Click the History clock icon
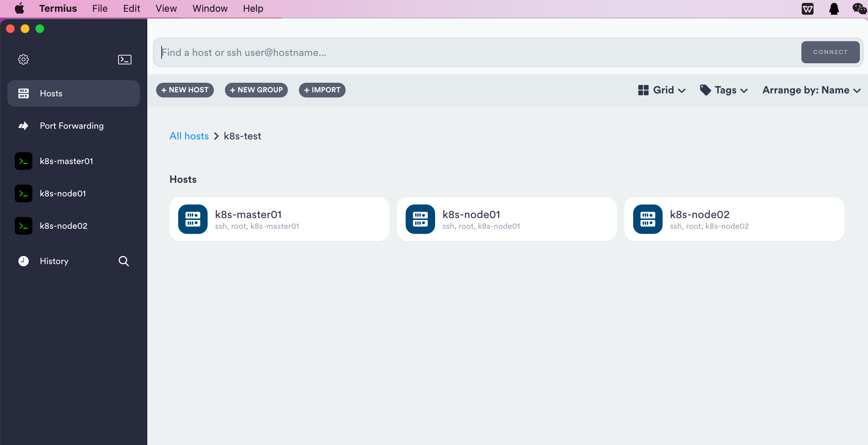Image resolution: width=868 pixels, height=445 pixels. coord(24,261)
